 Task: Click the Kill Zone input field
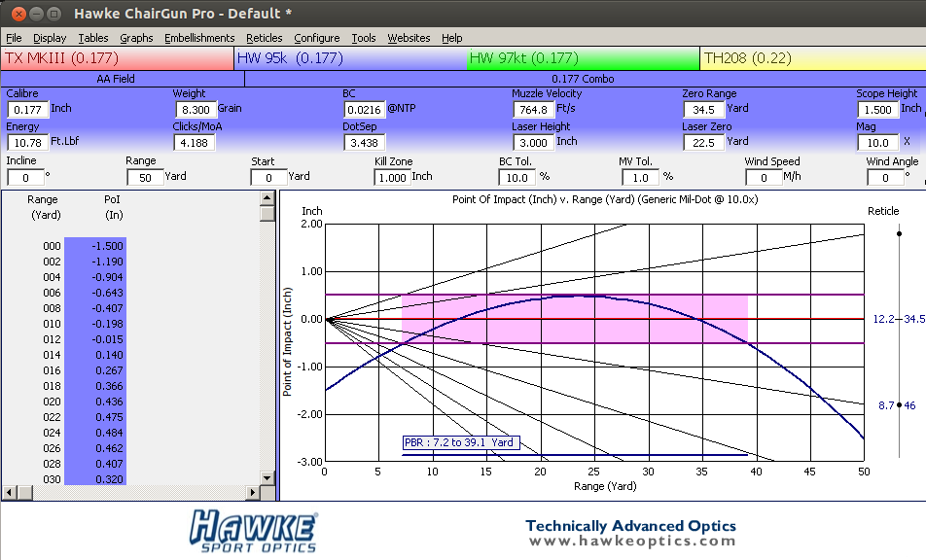click(x=392, y=178)
